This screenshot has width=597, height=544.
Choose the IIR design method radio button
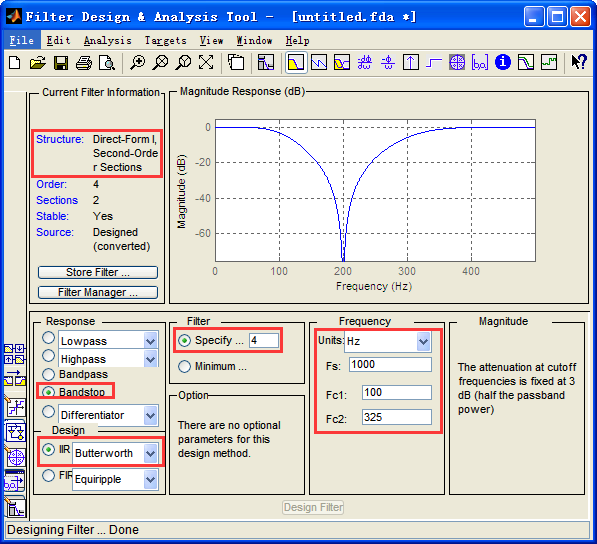(x=48, y=450)
